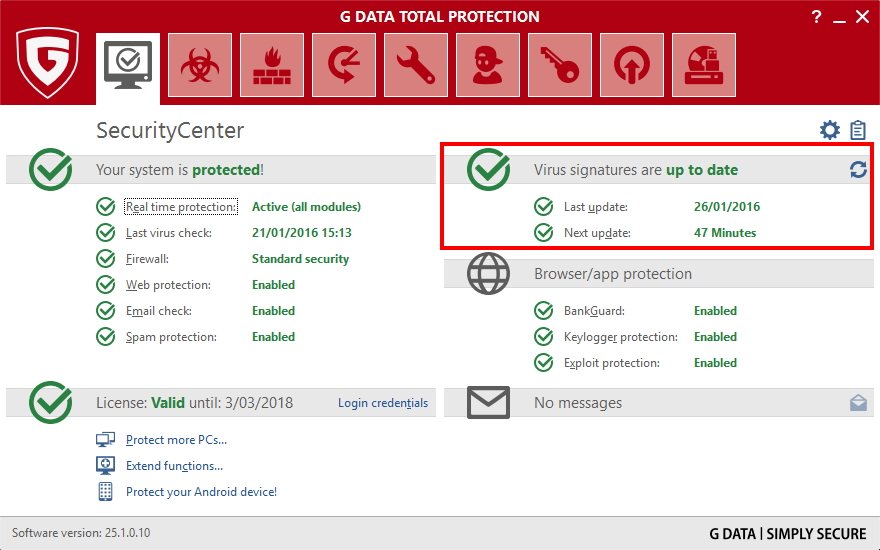
Task: Click the 26/01/2016 last update value
Action: click(x=727, y=207)
